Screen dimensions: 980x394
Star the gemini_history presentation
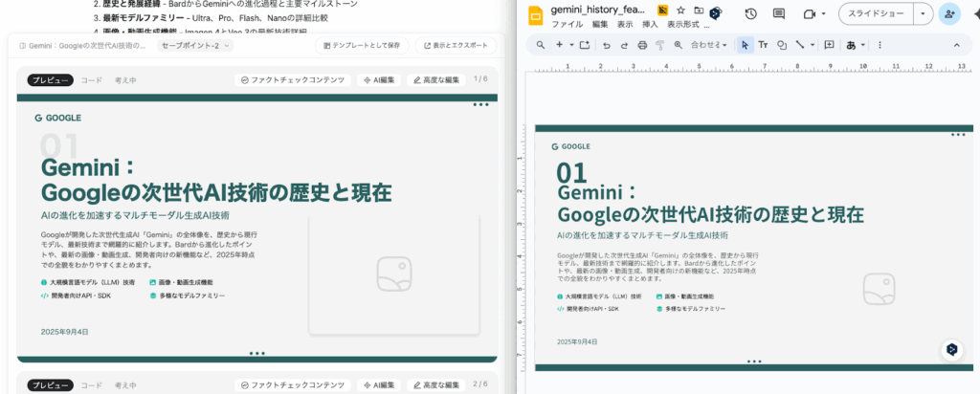pyautogui.click(x=680, y=11)
